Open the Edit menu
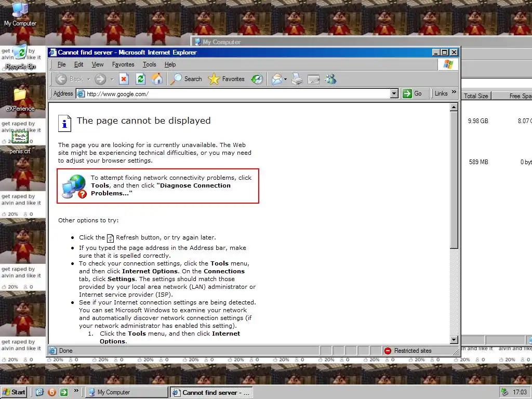The width and height of the screenshot is (532, 399). [79, 64]
